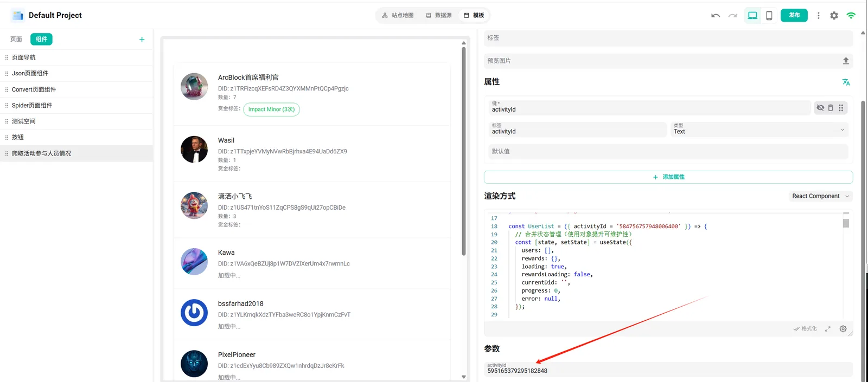Image resolution: width=868 pixels, height=382 pixels.
Task: Click the Impact Minor (3次) tag
Action: click(271, 109)
